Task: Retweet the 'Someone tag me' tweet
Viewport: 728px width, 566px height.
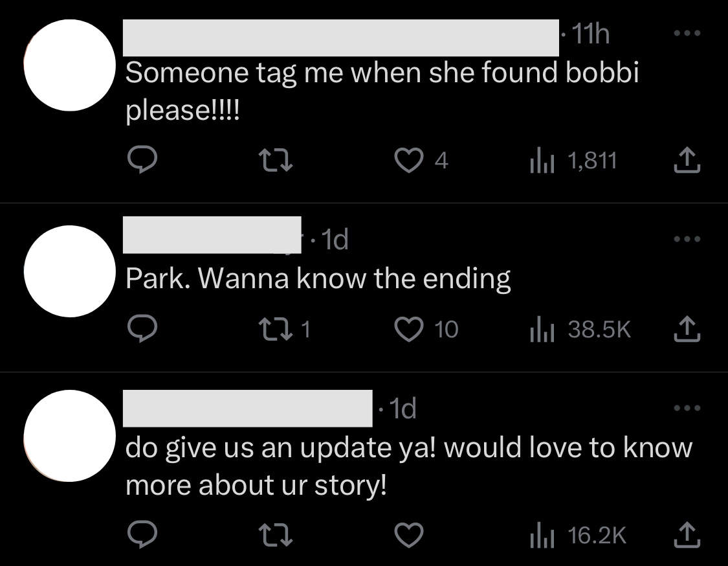Action: 275,160
